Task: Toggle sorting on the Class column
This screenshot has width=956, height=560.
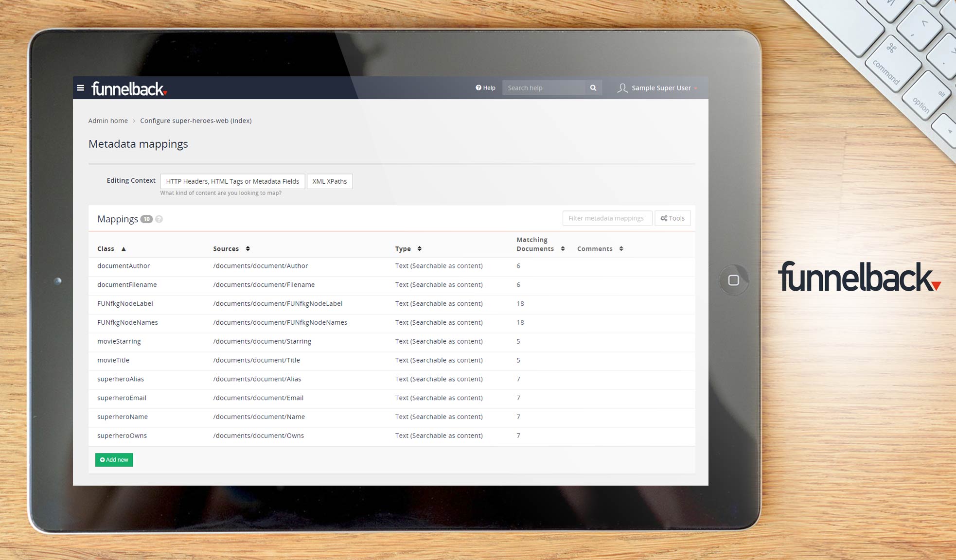Action: pyautogui.click(x=123, y=248)
